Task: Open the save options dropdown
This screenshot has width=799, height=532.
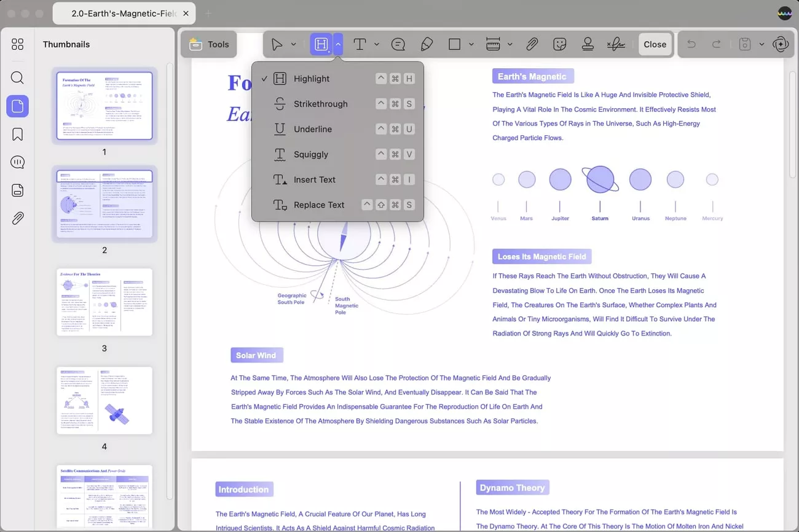Action: pos(760,44)
